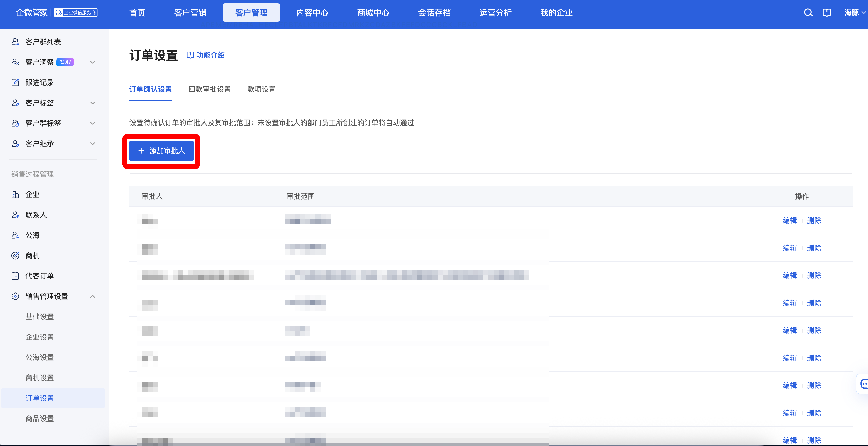Click 编辑 in the third approver row
Image resolution: width=868 pixels, height=446 pixels.
pos(790,275)
